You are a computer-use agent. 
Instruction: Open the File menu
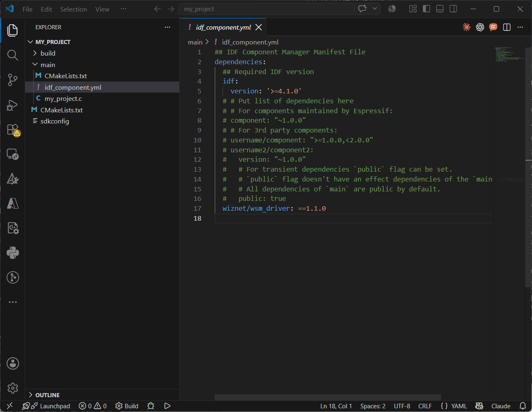tap(28, 9)
